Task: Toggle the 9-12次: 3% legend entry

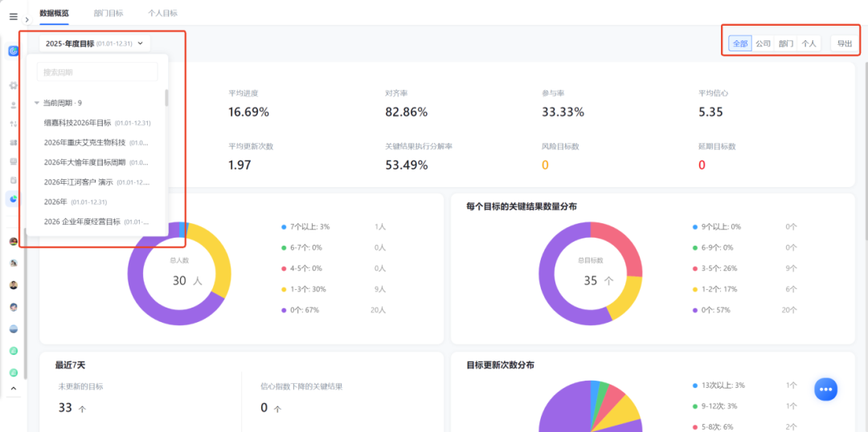Action: [714, 406]
